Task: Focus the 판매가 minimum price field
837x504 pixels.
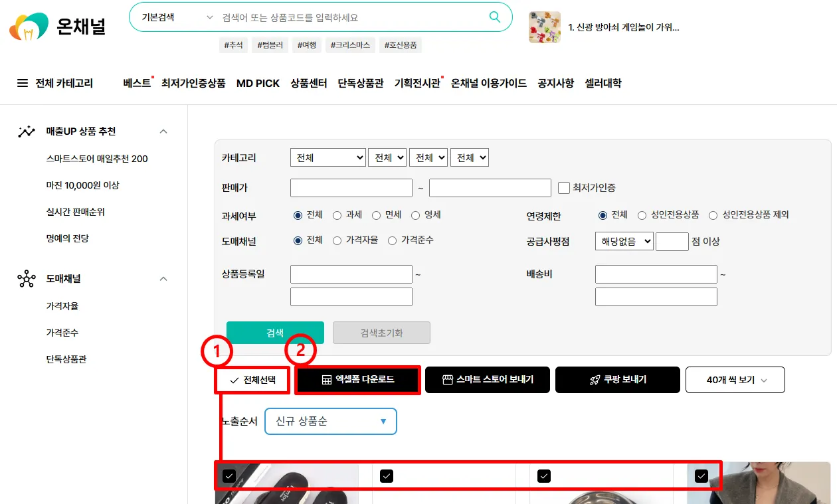Action: 351,188
